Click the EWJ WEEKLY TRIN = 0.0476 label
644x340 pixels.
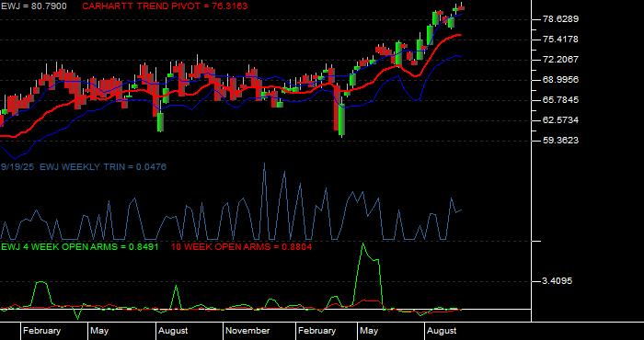tap(103, 167)
